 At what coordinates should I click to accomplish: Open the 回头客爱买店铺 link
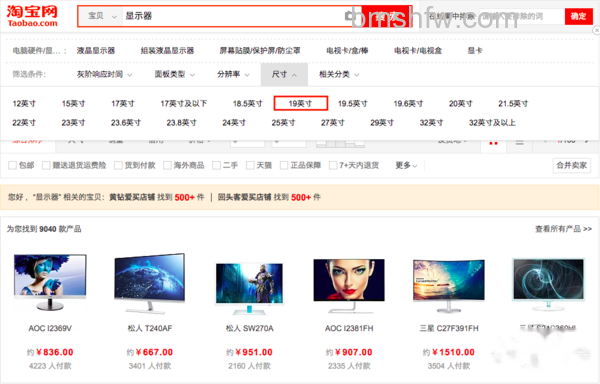(x=245, y=197)
